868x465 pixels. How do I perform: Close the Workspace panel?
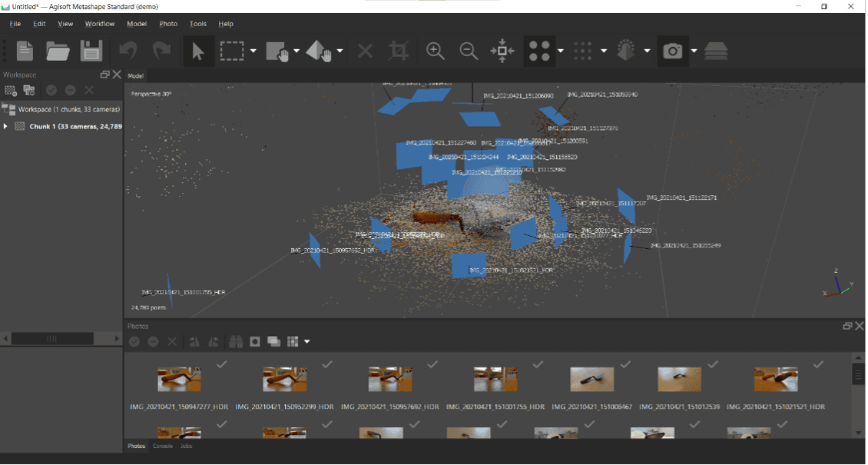(x=117, y=75)
